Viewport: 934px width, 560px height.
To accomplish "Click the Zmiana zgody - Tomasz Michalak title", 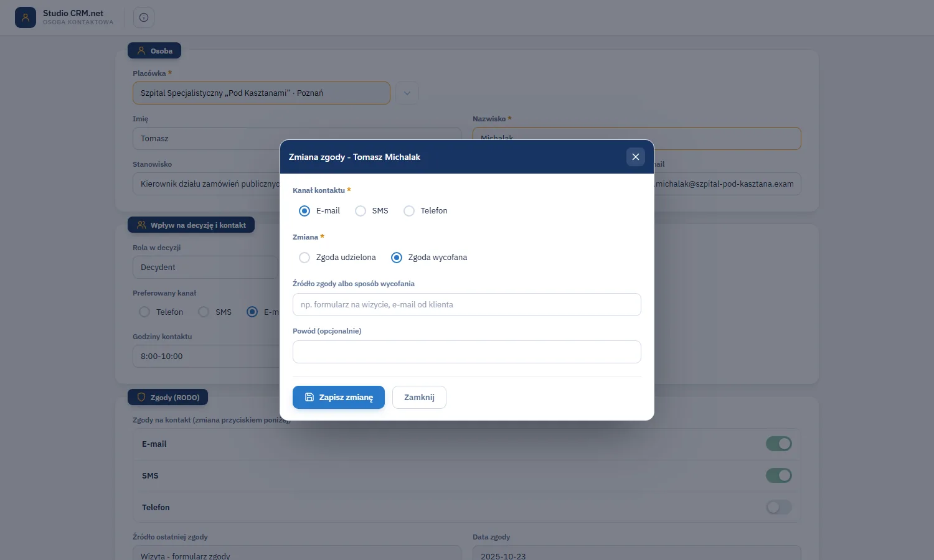I will [x=354, y=157].
